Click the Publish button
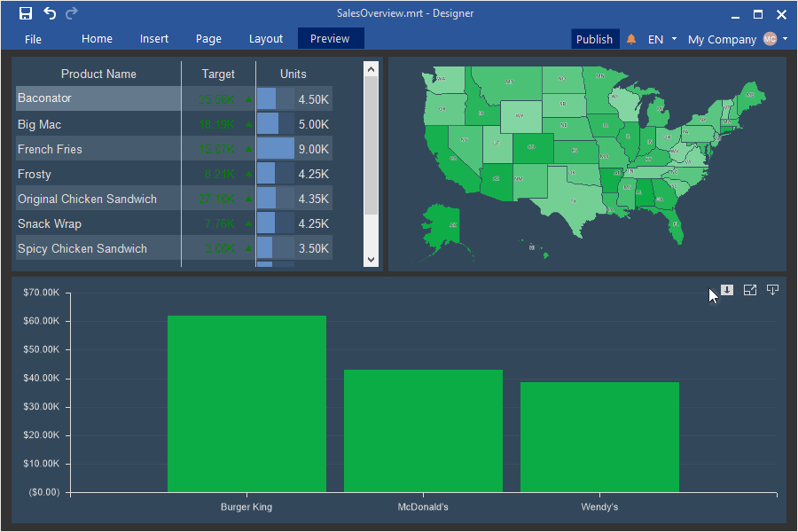798x532 pixels. [594, 39]
